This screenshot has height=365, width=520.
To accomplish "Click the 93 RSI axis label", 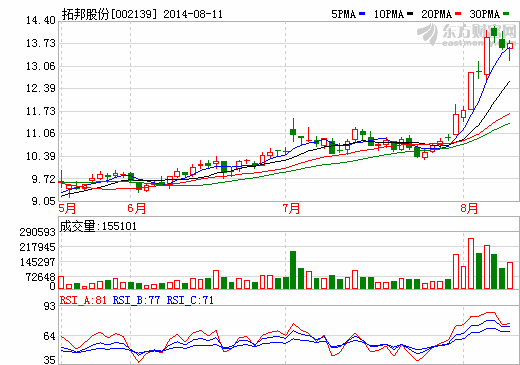I will (x=50, y=306).
